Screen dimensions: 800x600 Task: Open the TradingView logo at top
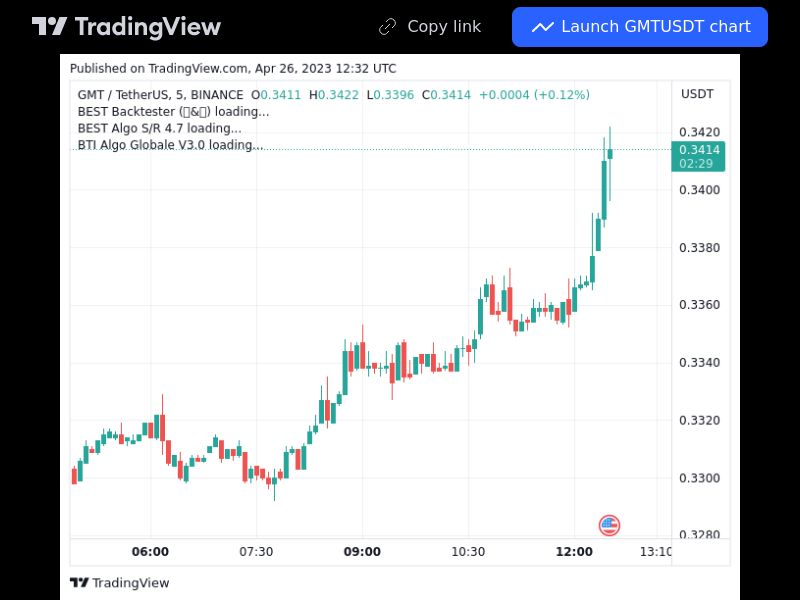[x=126, y=27]
